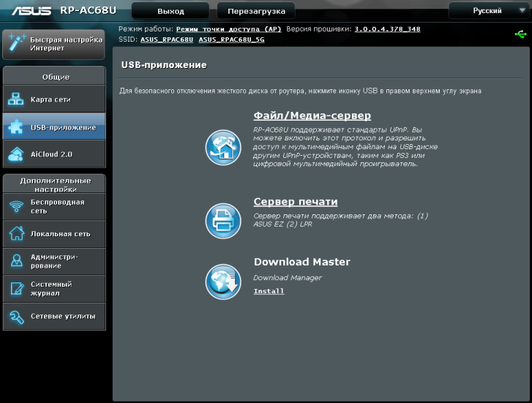The image size is (532, 403).
Task: Click the Download Master title text
Action: pos(302,262)
